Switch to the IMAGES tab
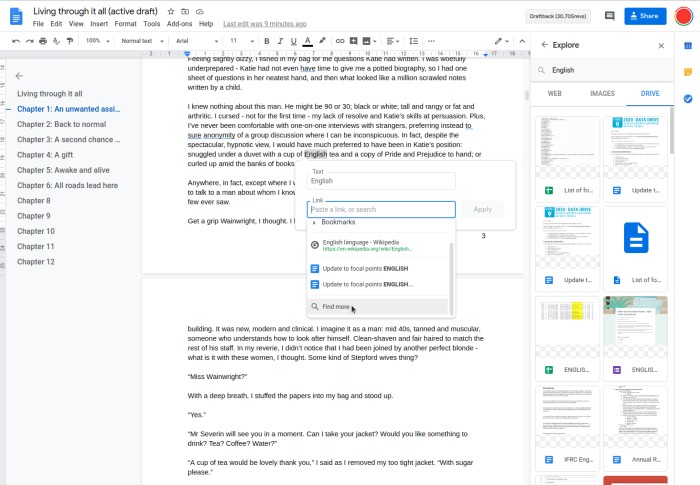The width and height of the screenshot is (700, 485). coord(602,93)
